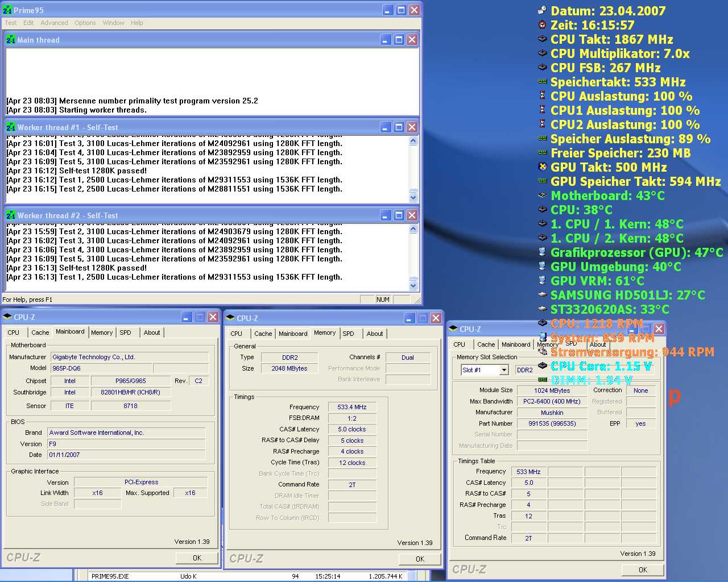Click the CPU2 Auslastung hourglass icon
Viewport: 728px width, 582px height.
pyautogui.click(x=542, y=124)
